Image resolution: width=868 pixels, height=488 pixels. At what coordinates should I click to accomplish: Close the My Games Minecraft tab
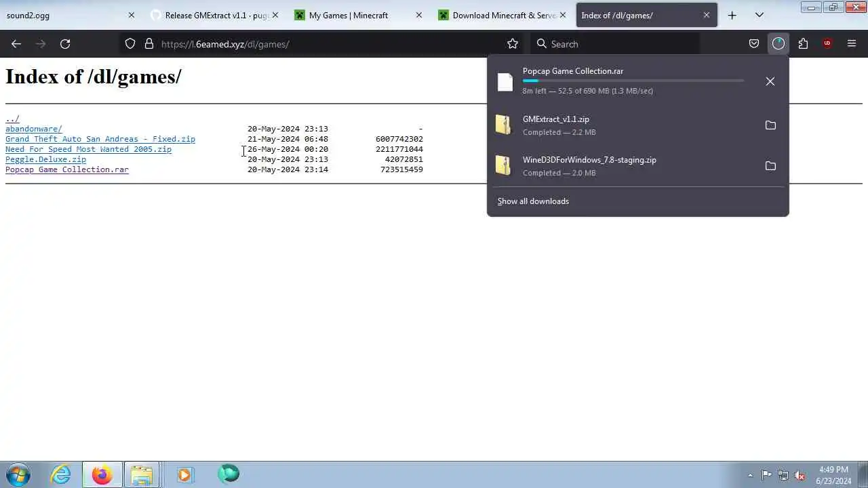(419, 15)
